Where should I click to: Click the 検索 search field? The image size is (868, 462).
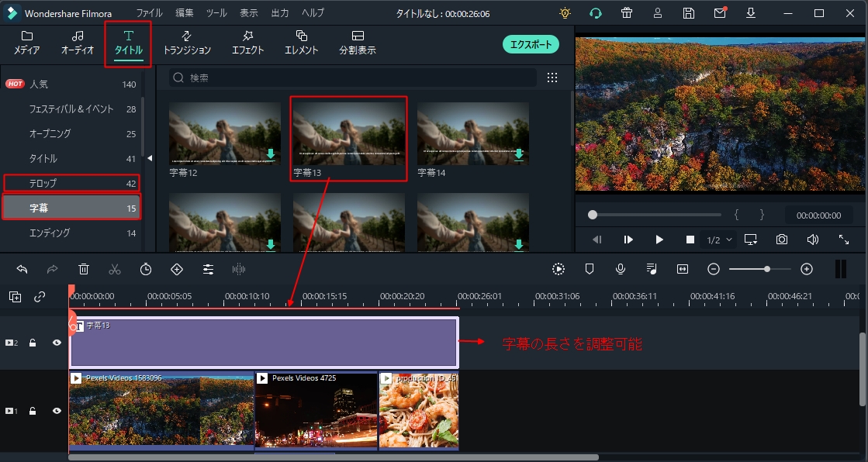point(353,78)
